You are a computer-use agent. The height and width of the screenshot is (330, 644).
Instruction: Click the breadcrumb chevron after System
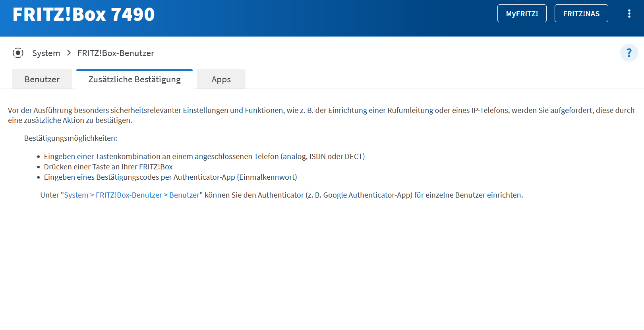[x=69, y=53]
